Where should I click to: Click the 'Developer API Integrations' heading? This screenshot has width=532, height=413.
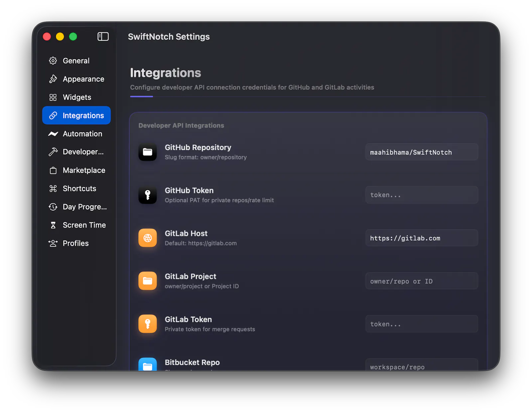(x=181, y=126)
